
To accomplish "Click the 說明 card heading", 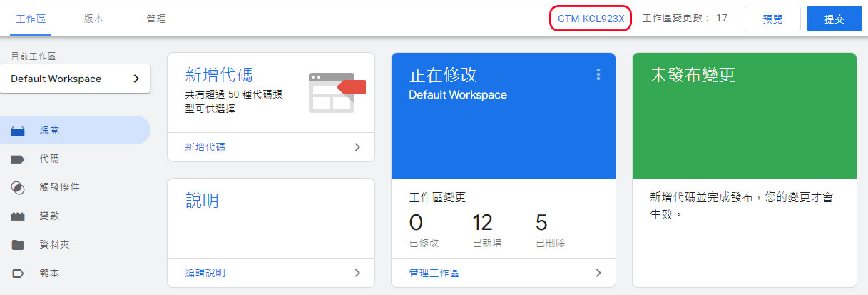I will click(202, 200).
